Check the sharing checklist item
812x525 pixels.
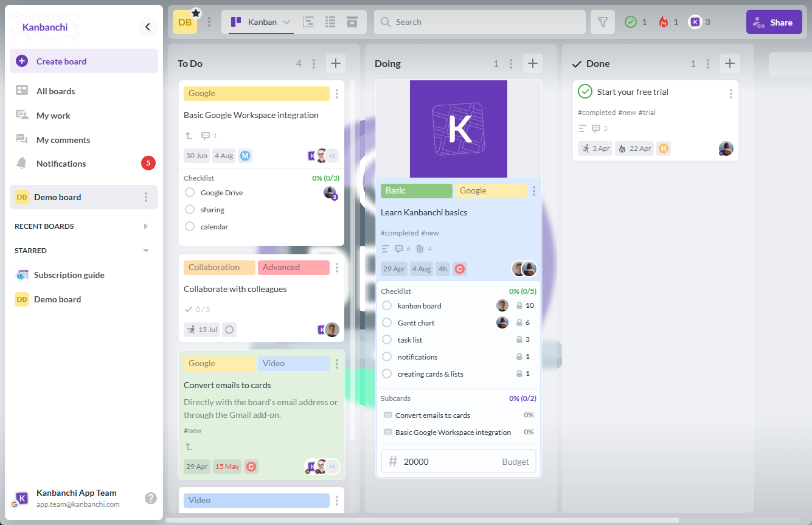(x=190, y=209)
